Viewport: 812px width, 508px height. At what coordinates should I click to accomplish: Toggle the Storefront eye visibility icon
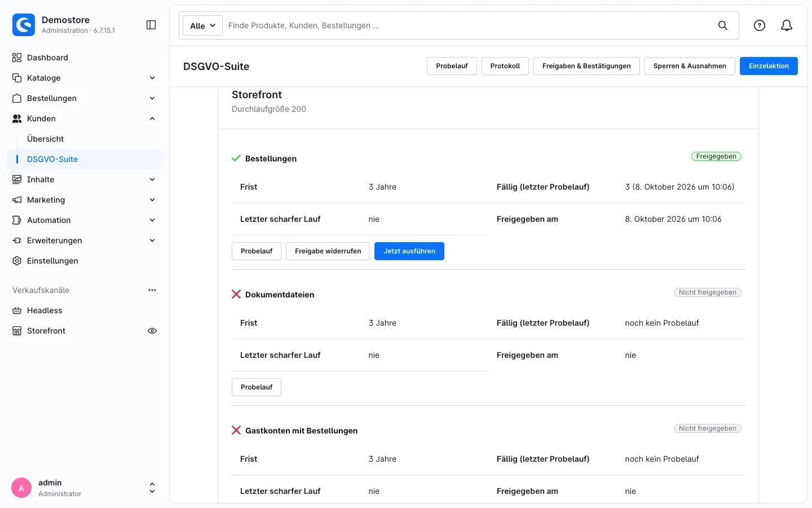(x=152, y=331)
